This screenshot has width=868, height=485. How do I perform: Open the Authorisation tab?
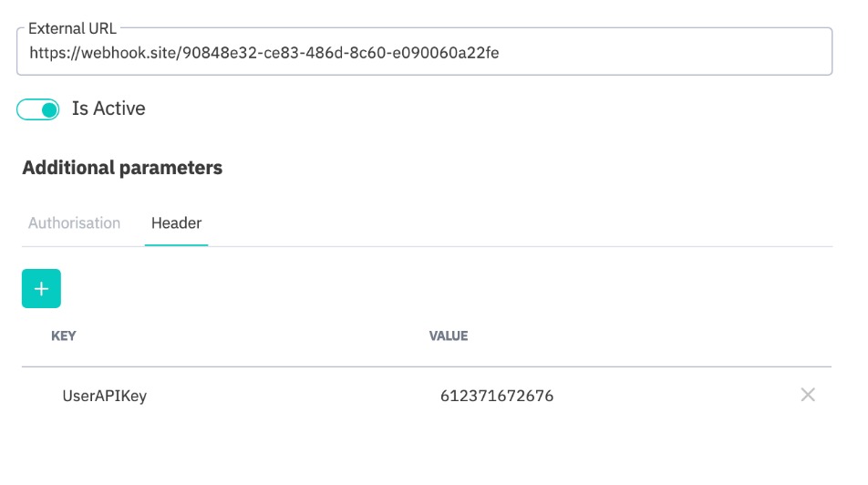pyautogui.click(x=74, y=222)
